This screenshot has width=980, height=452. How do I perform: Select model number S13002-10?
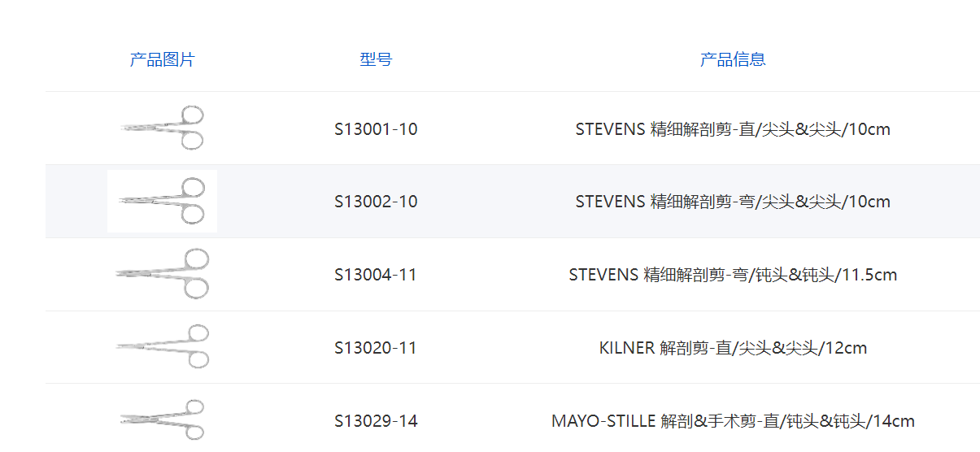click(x=376, y=202)
